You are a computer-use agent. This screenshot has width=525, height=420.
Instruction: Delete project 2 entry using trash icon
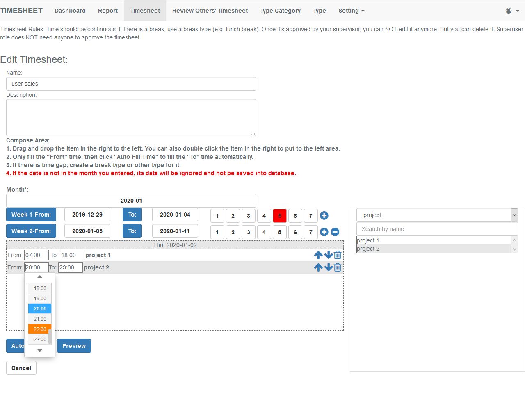coord(337,267)
